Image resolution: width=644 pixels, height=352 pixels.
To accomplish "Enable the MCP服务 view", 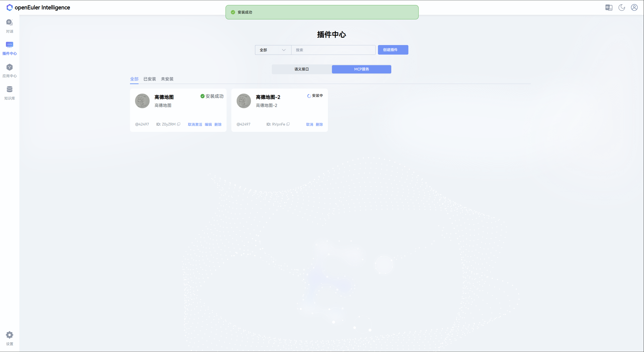I will pos(361,69).
